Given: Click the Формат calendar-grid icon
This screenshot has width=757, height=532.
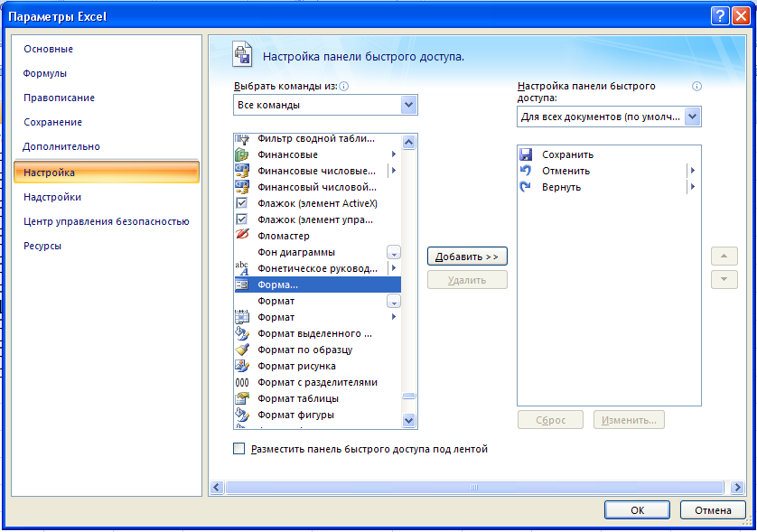Looking at the screenshot, I should coord(242,317).
